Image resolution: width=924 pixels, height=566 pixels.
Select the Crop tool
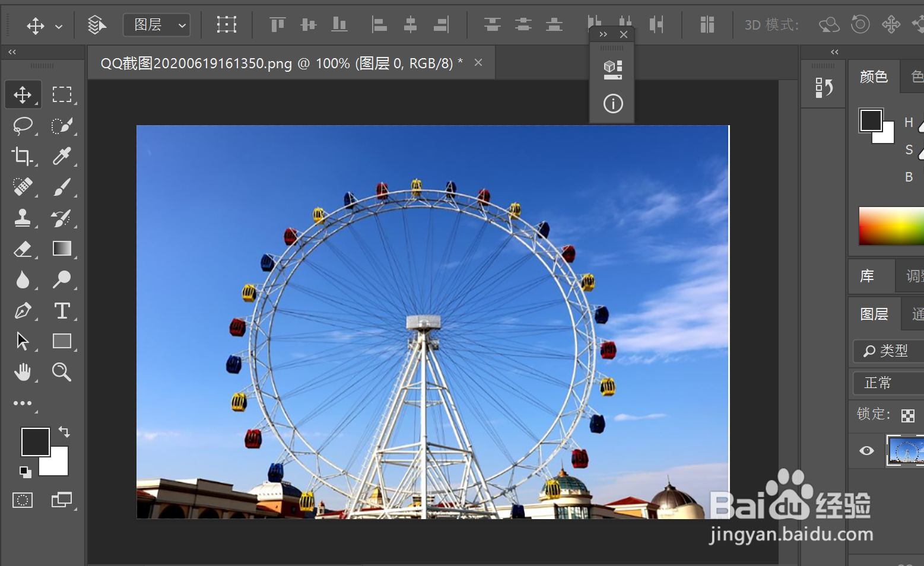click(23, 157)
